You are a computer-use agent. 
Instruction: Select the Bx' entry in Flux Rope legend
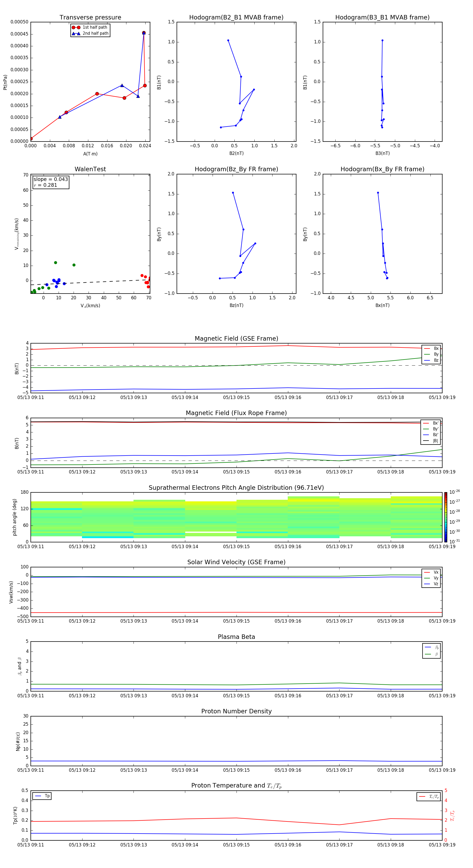pos(431,423)
